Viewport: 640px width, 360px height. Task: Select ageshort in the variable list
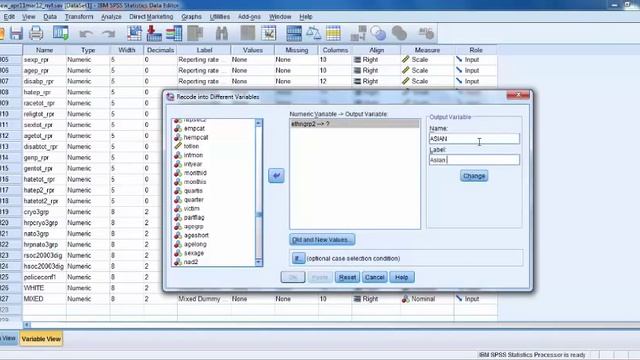[196, 236]
